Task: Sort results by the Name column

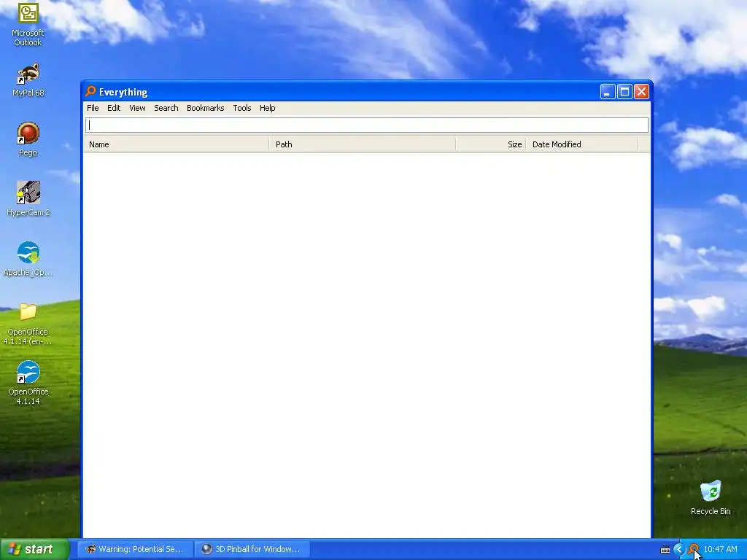Action: [177, 144]
